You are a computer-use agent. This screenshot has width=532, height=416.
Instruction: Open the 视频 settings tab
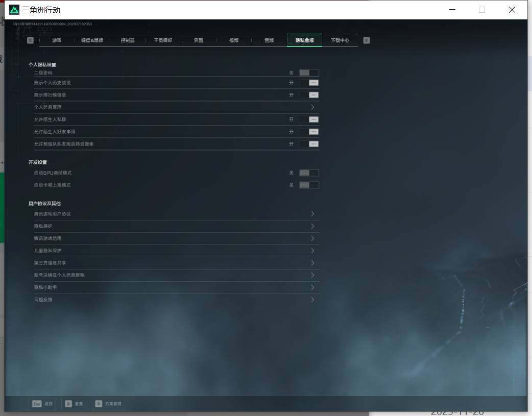[234, 40]
